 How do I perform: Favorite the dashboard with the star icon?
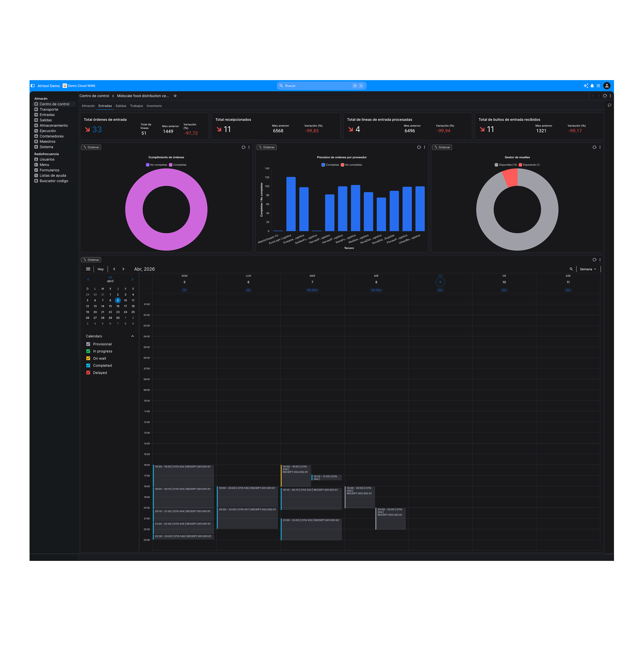(x=175, y=96)
